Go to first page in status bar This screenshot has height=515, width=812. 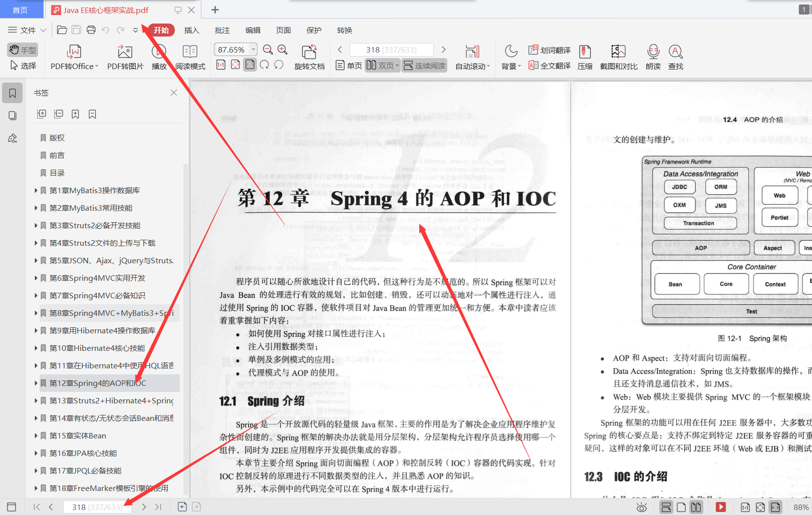tap(37, 507)
